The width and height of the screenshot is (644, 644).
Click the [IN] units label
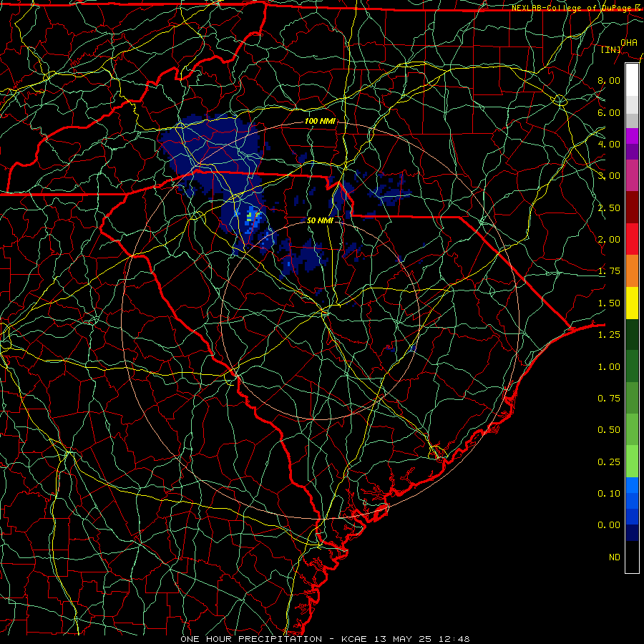tap(611, 49)
